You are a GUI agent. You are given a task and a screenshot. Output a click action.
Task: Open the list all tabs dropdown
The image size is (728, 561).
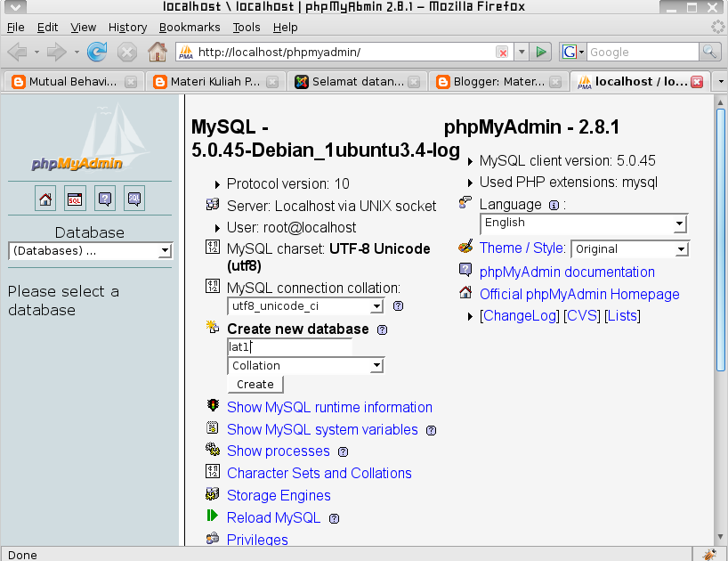click(721, 82)
